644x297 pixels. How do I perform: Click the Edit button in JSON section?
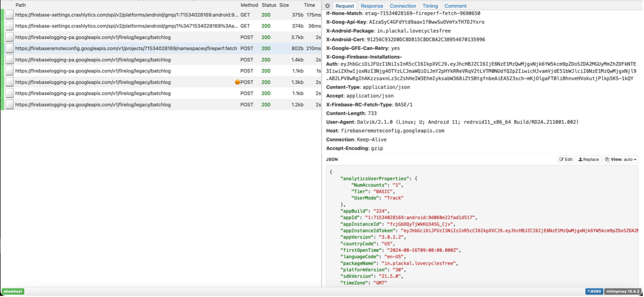[566, 159]
